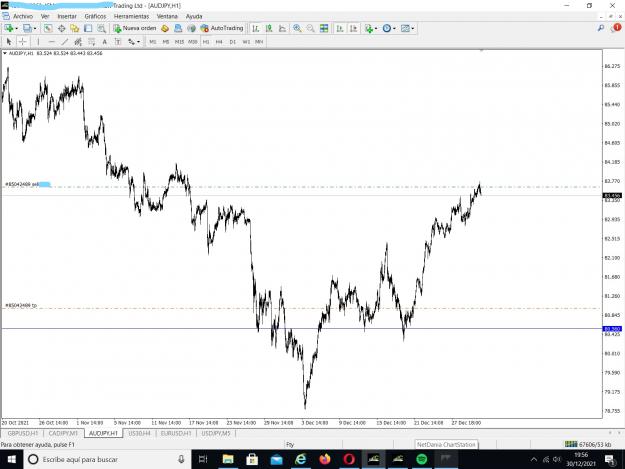Open the Strategy Tester magnifier icon
Screen dimensions: 625x469
tap(102, 28)
